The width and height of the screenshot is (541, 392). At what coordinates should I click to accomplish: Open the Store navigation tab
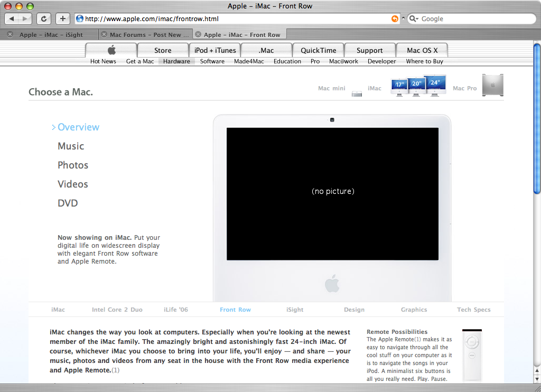[x=163, y=50]
